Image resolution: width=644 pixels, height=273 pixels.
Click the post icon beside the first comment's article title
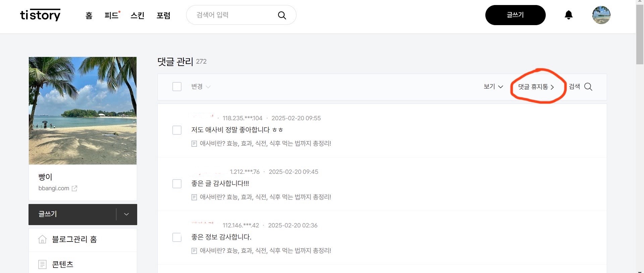[194, 143]
